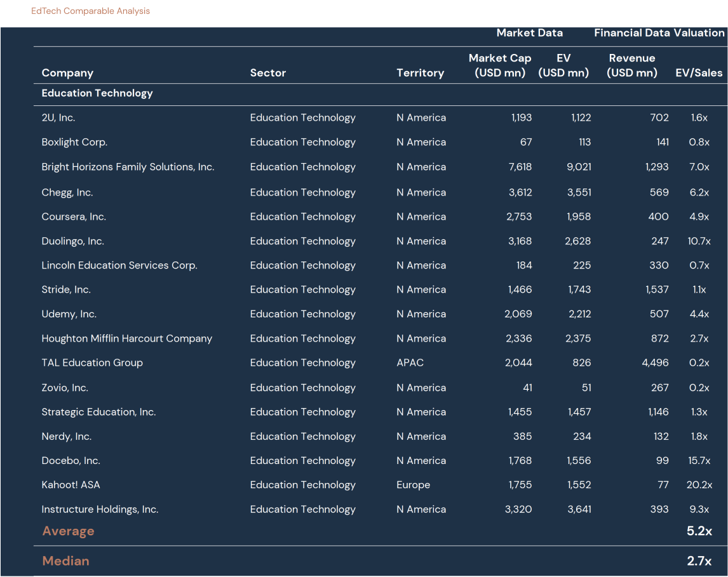Click Instructure EV value '3,641'
728x577 pixels.
[x=579, y=509]
